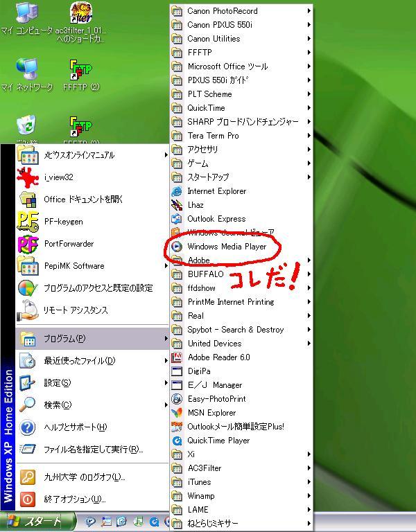Click the Adobe Reader 6.0 icon
The image size is (416, 532).
pyautogui.click(x=177, y=357)
